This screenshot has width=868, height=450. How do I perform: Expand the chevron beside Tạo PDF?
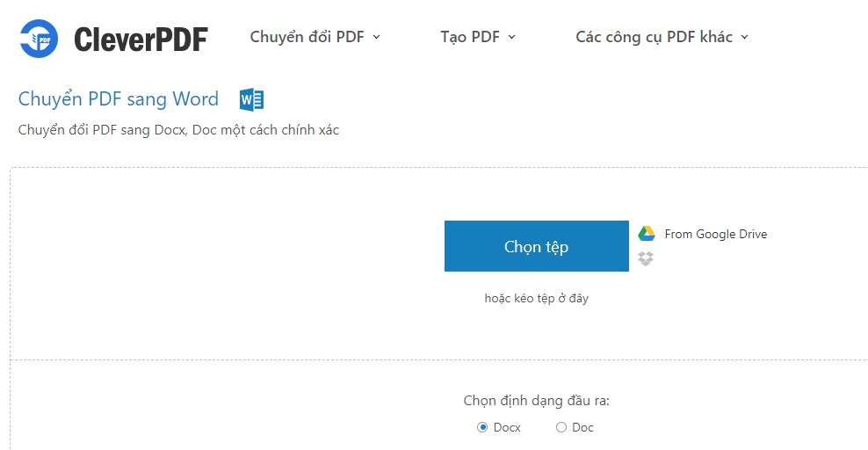(x=511, y=37)
